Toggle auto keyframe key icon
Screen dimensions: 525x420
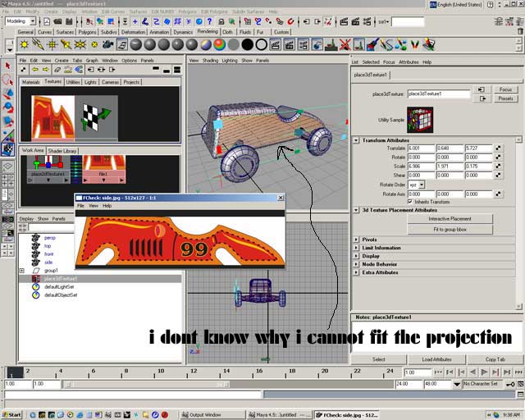coord(510,384)
